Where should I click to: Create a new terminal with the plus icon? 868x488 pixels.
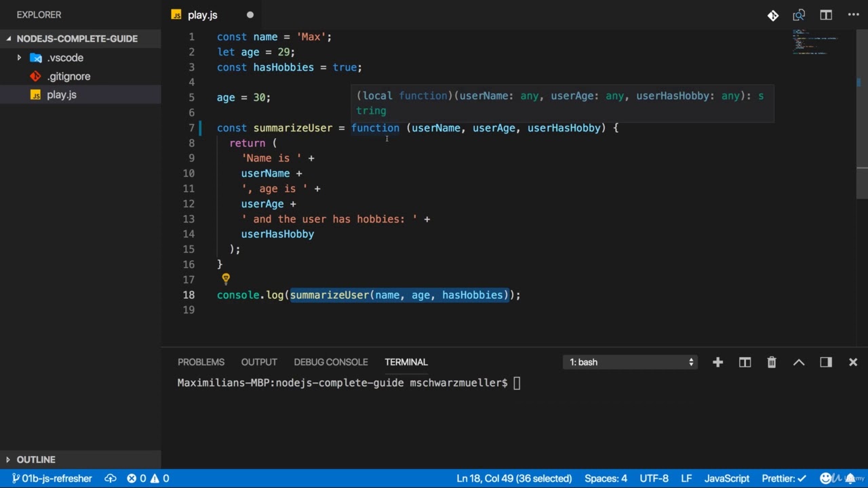pos(717,362)
